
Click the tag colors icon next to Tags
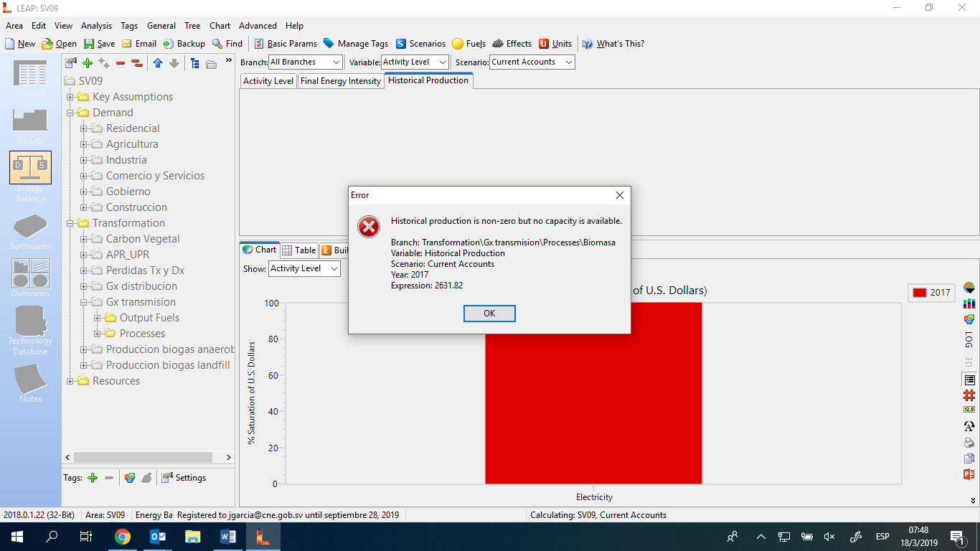tap(130, 478)
